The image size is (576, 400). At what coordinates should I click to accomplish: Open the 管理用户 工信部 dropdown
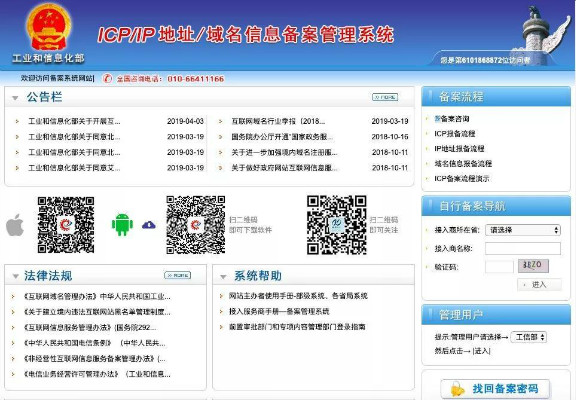tap(529, 337)
